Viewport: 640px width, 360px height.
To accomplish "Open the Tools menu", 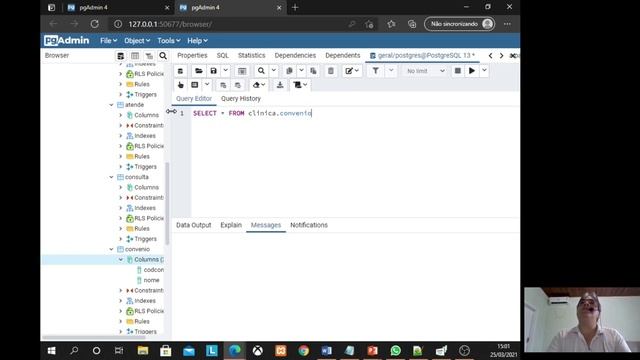I will point(169,41).
